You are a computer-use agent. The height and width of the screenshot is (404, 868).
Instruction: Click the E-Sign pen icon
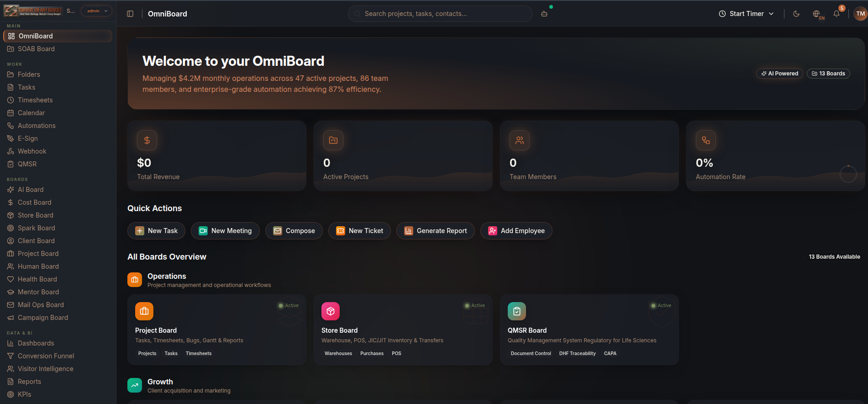click(11, 138)
